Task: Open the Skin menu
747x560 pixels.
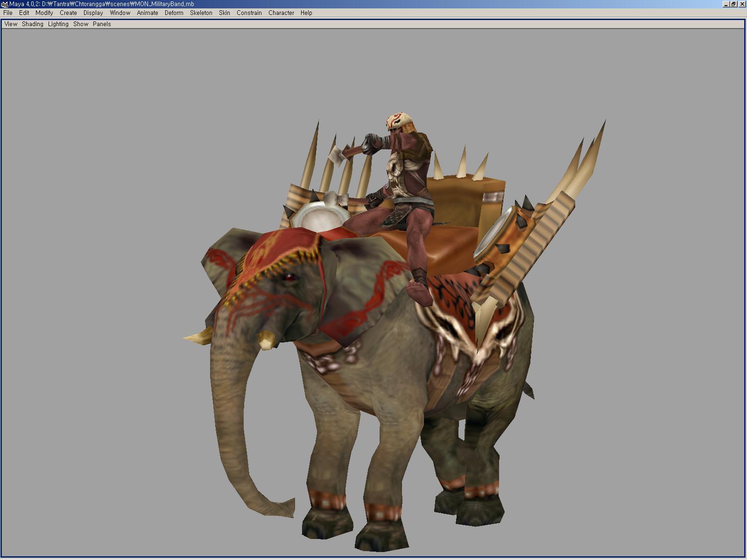Action: point(225,13)
